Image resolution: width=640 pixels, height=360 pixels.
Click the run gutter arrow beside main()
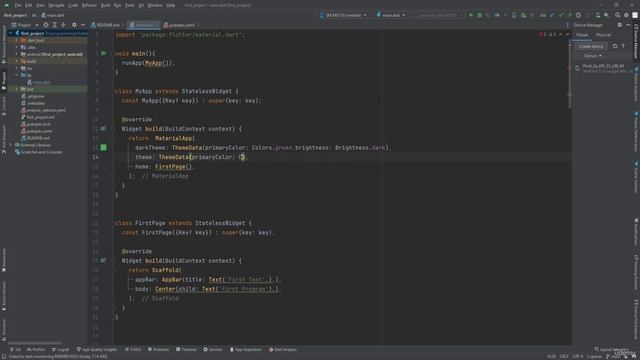click(103, 53)
